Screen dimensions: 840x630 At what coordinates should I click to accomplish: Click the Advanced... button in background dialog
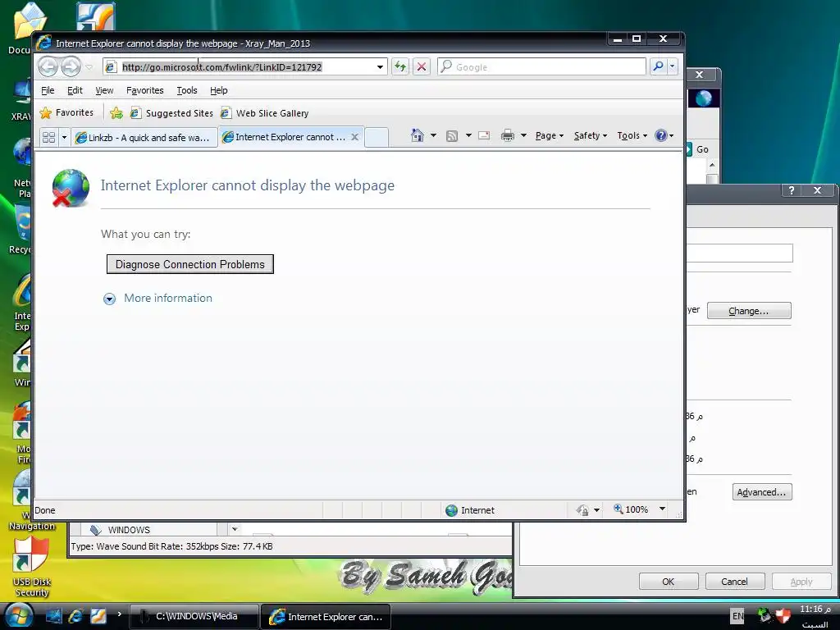click(761, 492)
